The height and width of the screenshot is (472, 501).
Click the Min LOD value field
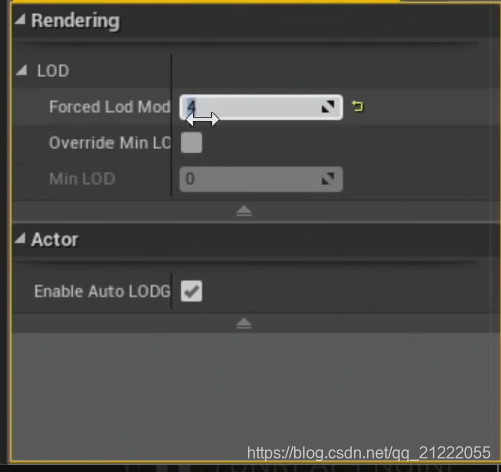coord(261,179)
